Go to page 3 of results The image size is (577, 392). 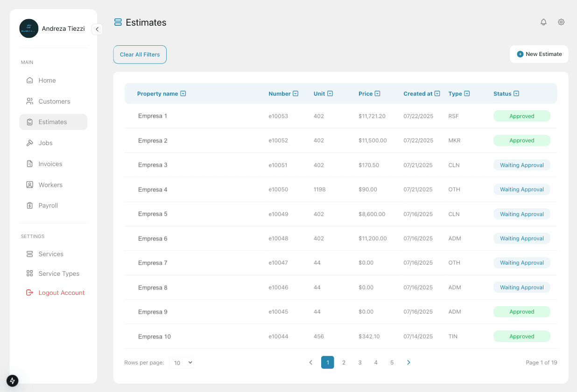[x=360, y=363]
